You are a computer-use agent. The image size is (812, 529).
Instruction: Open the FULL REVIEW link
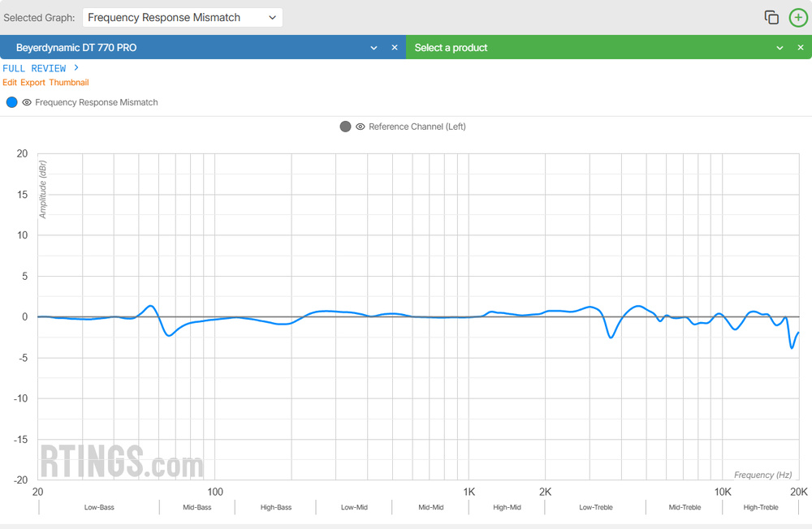pyautogui.click(x=37, y=68)
